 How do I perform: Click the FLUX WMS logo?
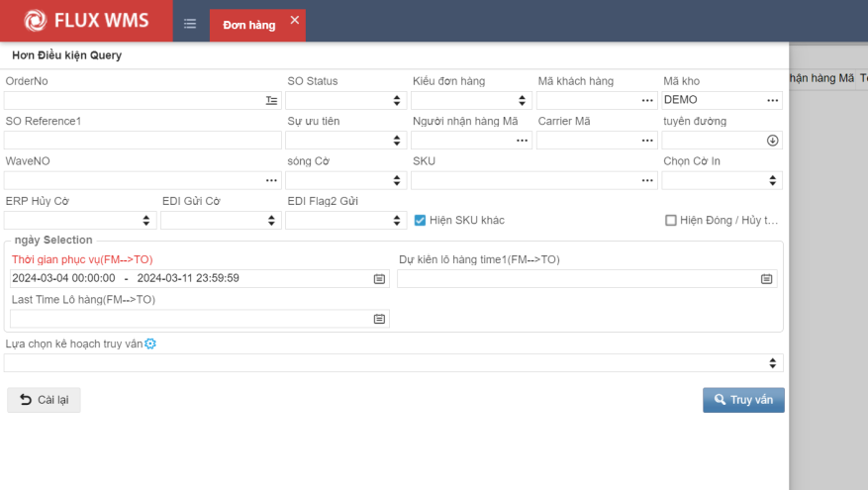point(86,21)
